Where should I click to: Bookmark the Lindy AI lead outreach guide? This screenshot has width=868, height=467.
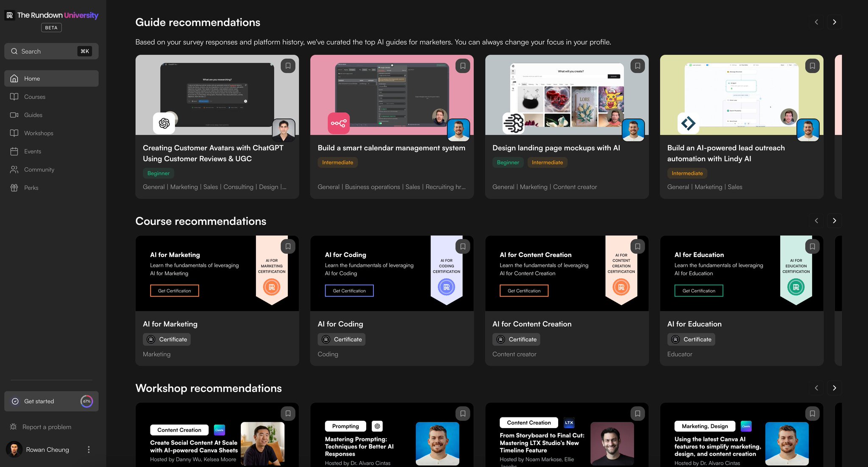[x=812, y=66]
